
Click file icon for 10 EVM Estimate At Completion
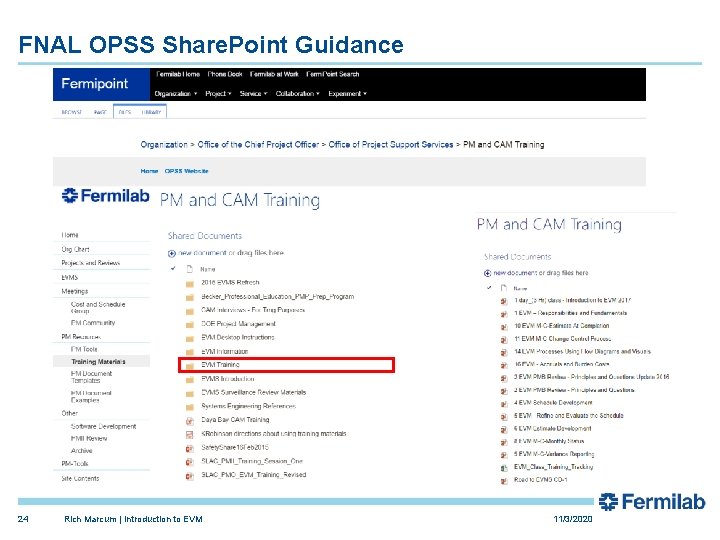pyautogui.click(x=504, y=327)
